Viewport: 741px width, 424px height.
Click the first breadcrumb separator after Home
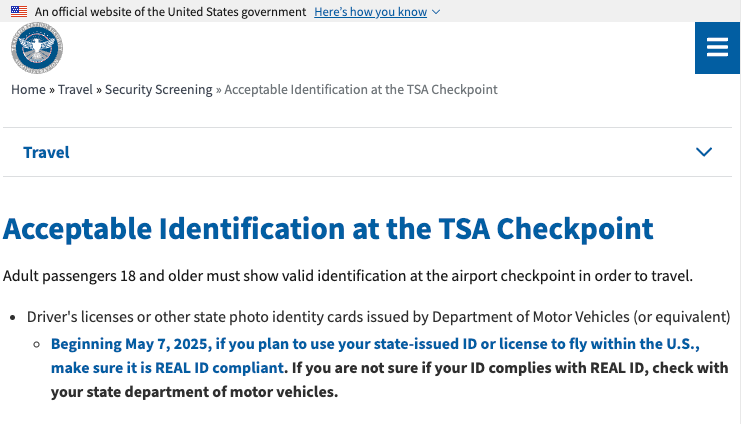[52, 90]
